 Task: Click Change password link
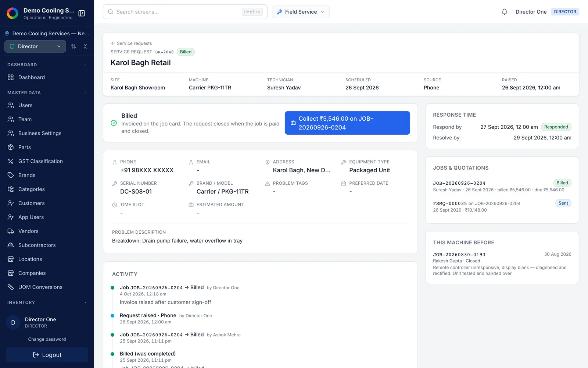(x=47, y=339)
